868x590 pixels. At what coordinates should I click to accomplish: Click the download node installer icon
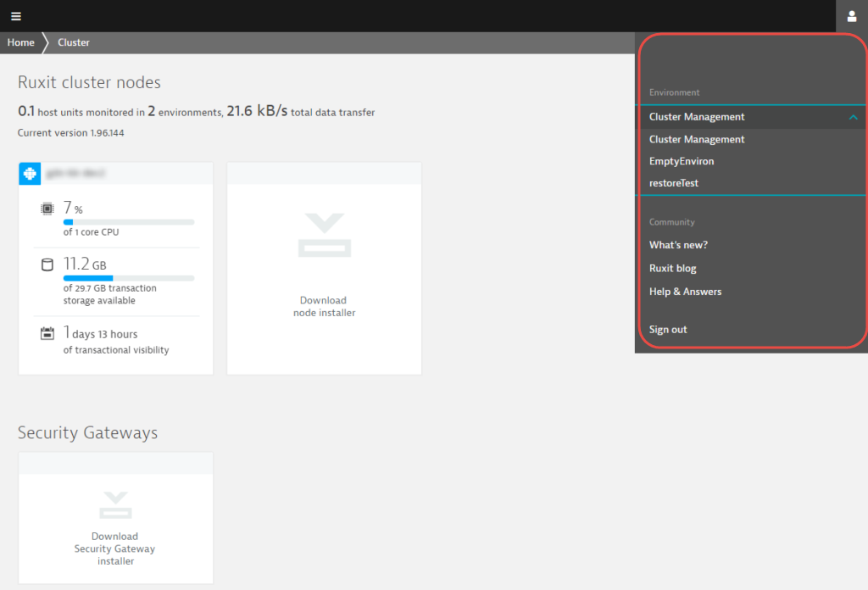(325, 235)
